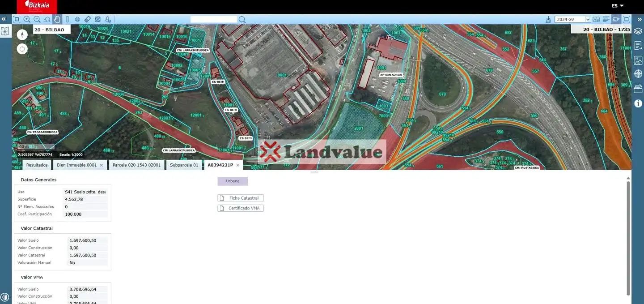Select the zoom out magnifier tool

tap(37, 19)
